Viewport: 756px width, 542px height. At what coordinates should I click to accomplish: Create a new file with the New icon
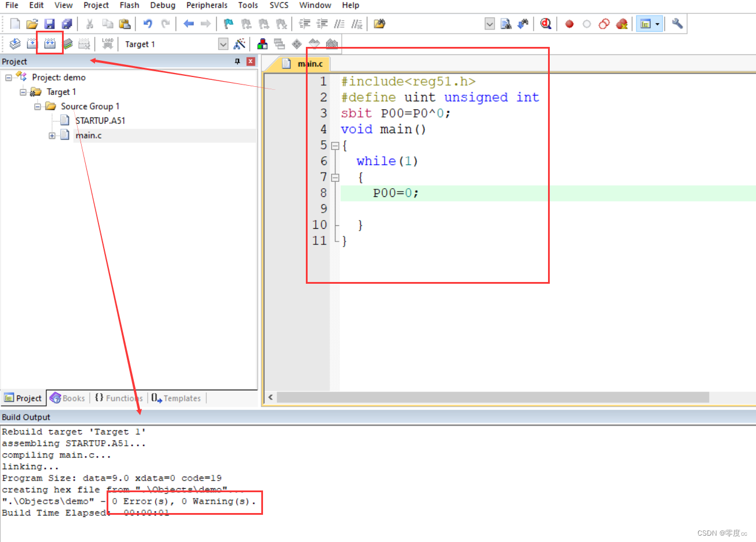tap(15, 24)
